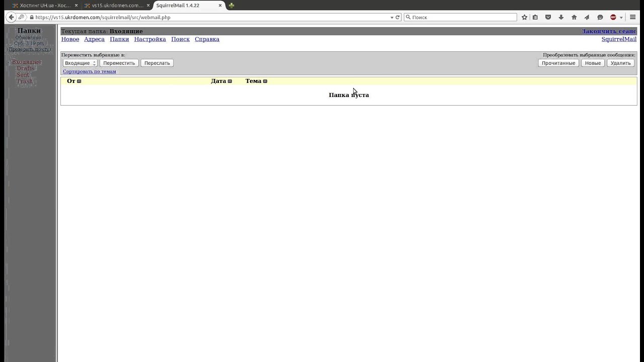This screenshot has height=362, width=644.
Task: Open the Новое compose link
Action: [x=70, y=39]
